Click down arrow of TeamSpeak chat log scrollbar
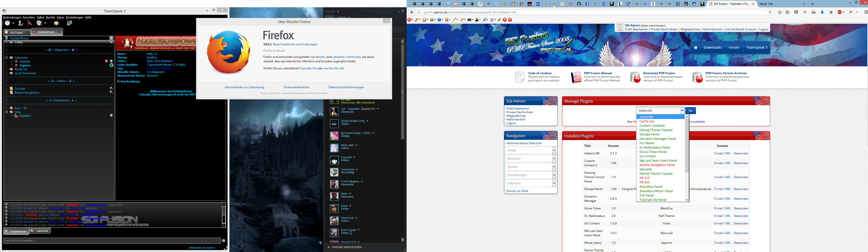Viewport: 868px width, 252px height. [x=224, y=225]
